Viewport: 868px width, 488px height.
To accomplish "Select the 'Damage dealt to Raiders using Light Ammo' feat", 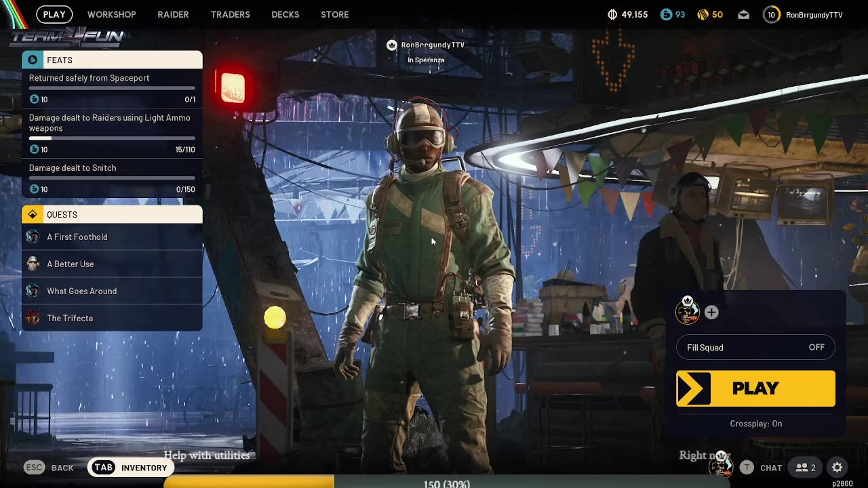I will click(112, 133).
